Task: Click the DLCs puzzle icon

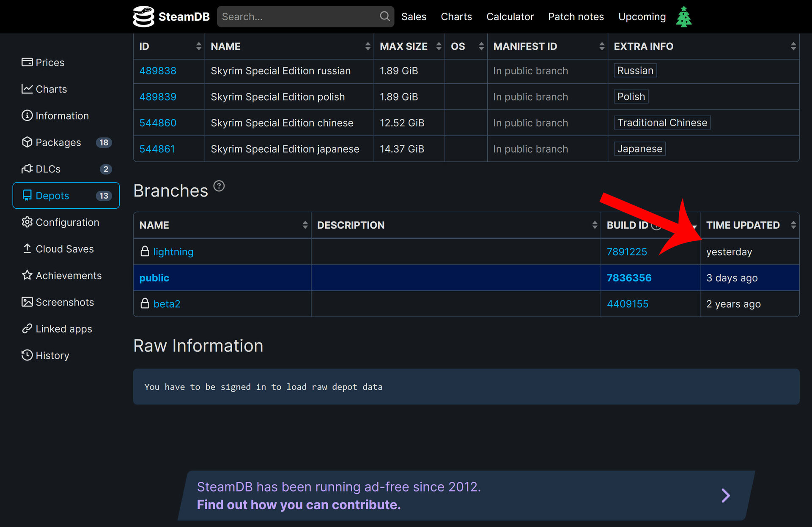Action: [x=27, y=169]
